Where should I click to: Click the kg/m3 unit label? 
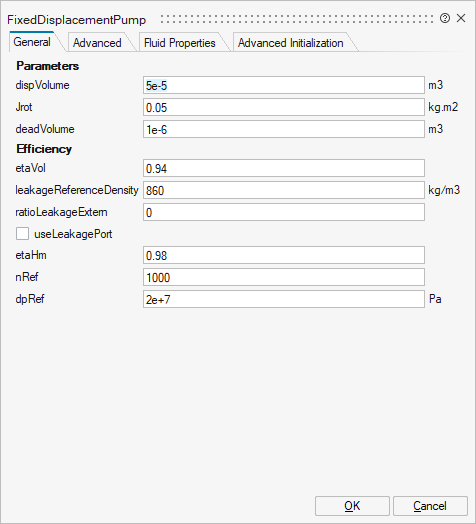click(x=444, y=190)
